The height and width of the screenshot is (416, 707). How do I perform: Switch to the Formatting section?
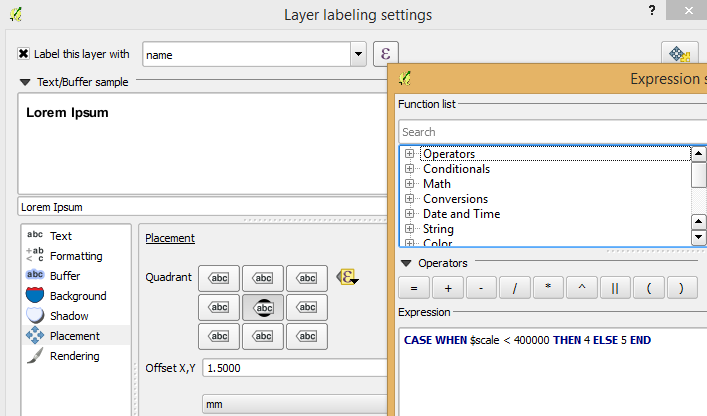75,256
